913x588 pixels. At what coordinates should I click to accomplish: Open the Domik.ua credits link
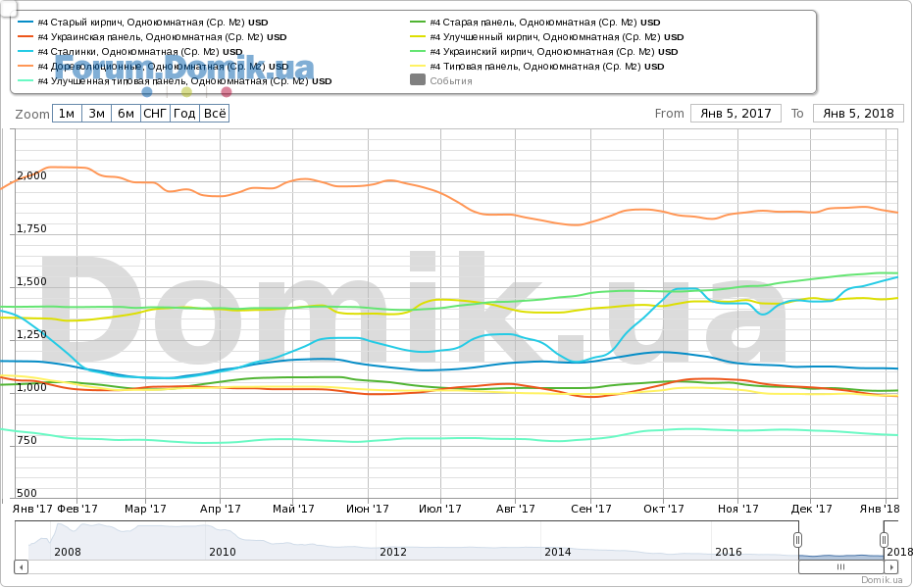tap(883, 580)
